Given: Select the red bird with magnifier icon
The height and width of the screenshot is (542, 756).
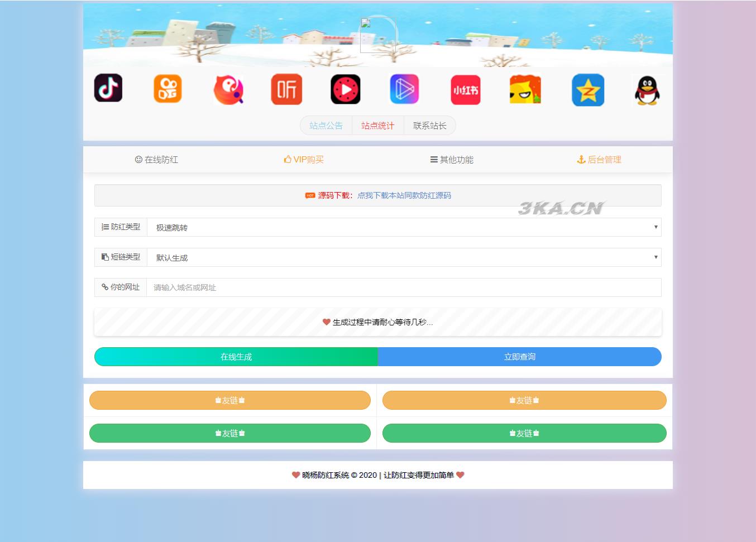Looking at the screenshot, I should (229, 89).
